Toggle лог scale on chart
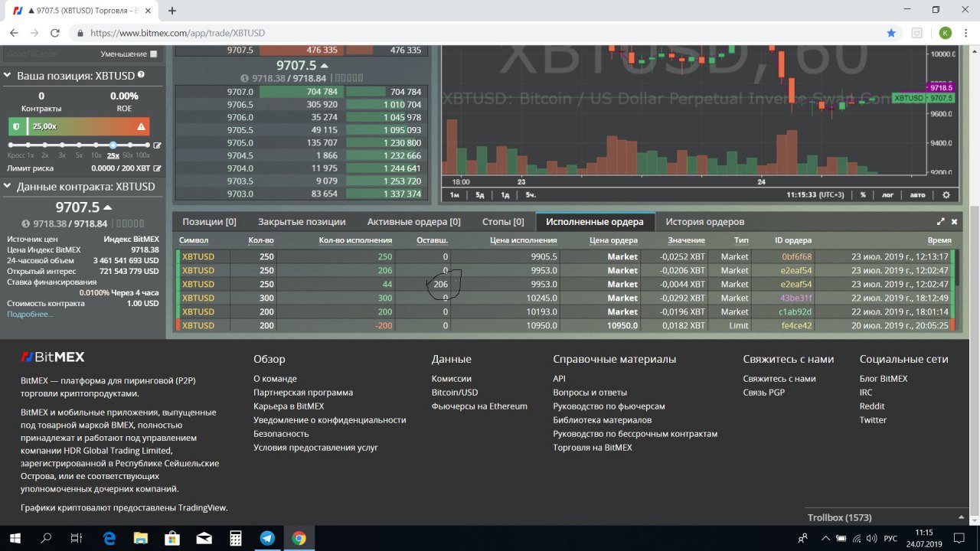This screenshot has height=551, width=980. [887, 194]
